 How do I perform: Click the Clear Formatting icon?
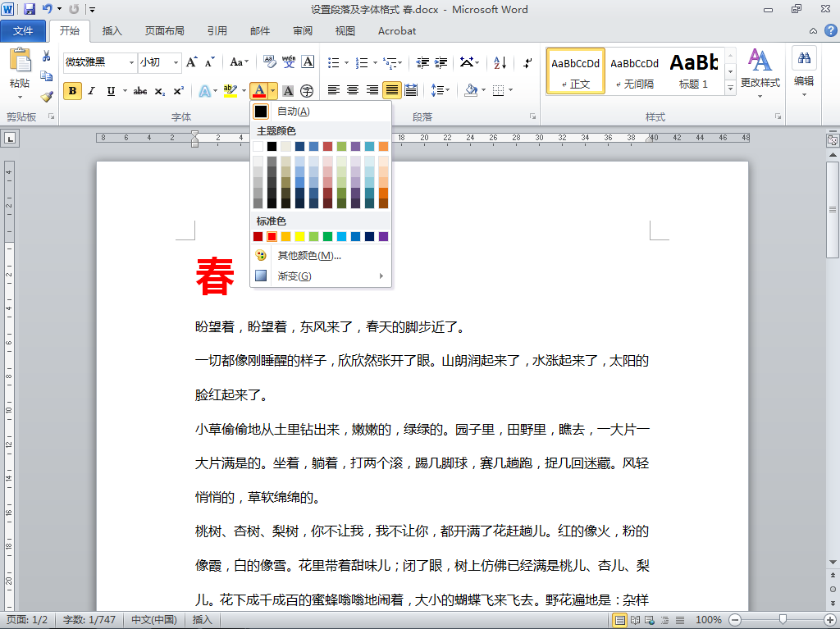(x=269, y=62)
